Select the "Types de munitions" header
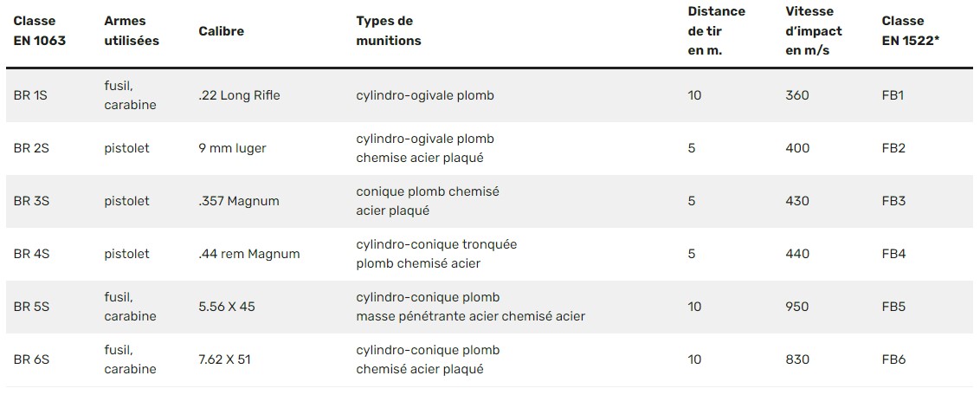The height and width of the screenshot is (395, 980). (x=389, y=30)
